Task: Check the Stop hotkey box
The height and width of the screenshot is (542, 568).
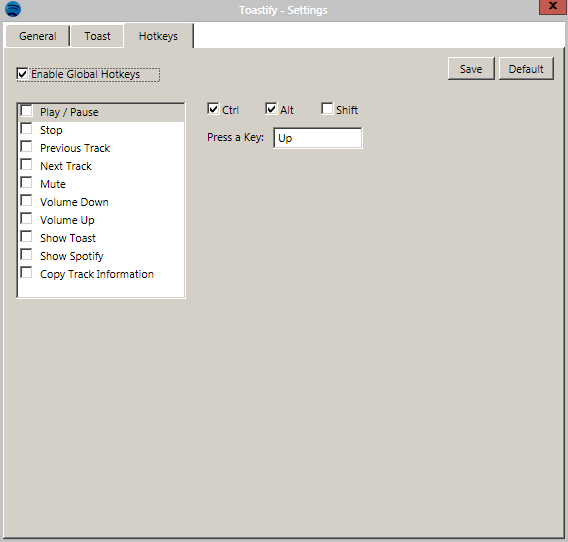Action: [26, 129]
